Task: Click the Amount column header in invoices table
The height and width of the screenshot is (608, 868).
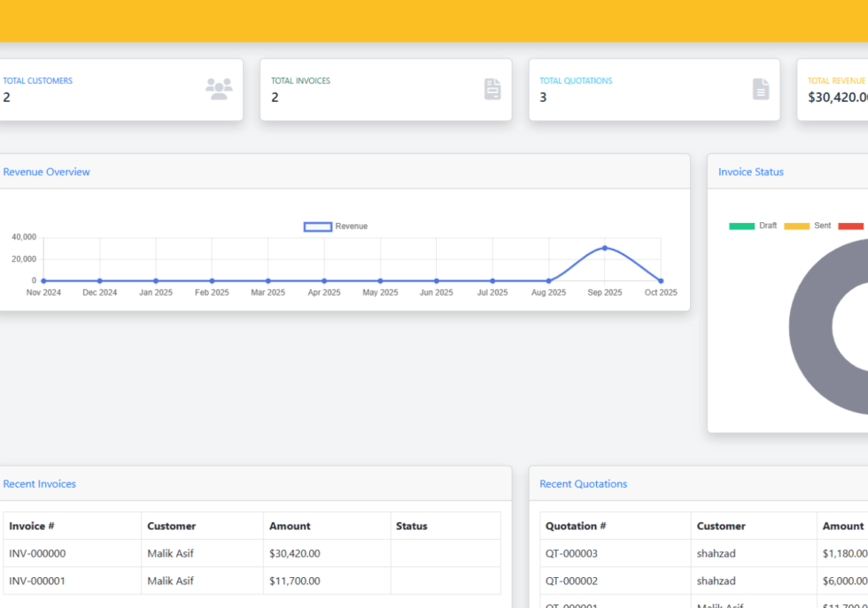Action: coord(289,526)
